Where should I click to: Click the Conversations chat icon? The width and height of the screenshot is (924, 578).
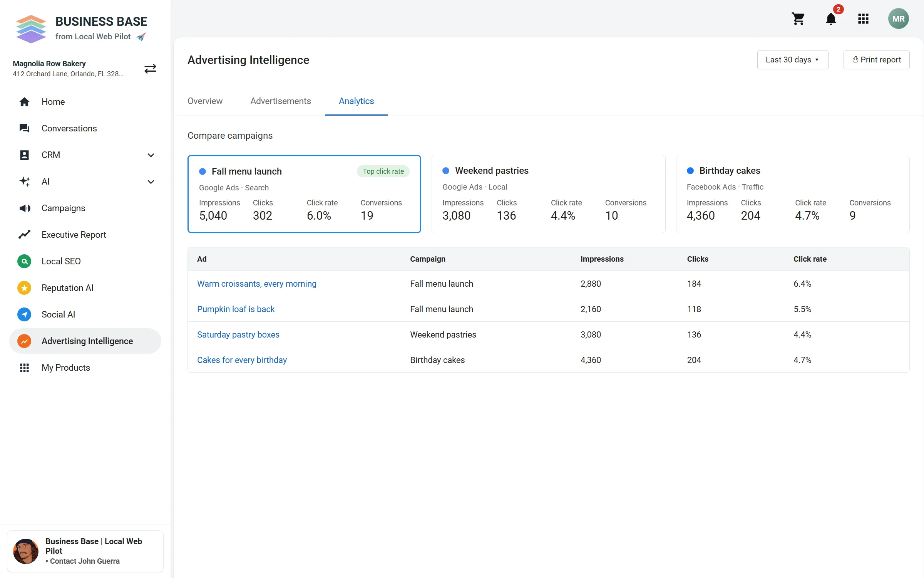[x=24, y=128]
